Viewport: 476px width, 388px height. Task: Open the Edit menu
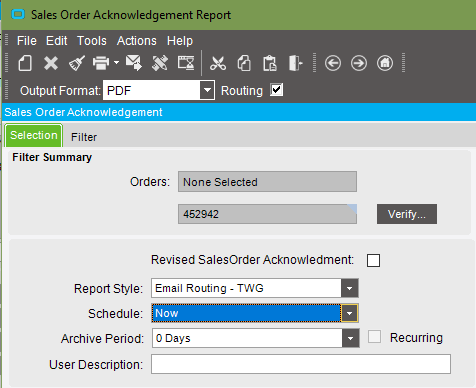click(57, 41)
